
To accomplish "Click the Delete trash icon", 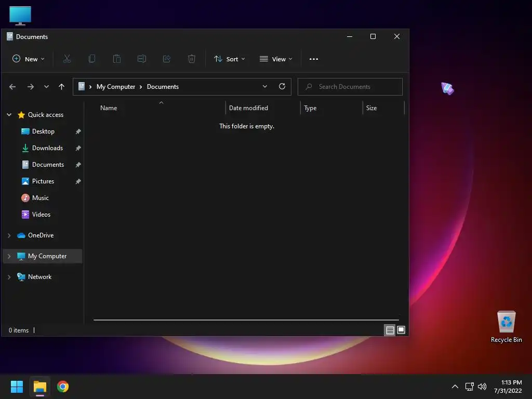I will click(x=191, y=59).
